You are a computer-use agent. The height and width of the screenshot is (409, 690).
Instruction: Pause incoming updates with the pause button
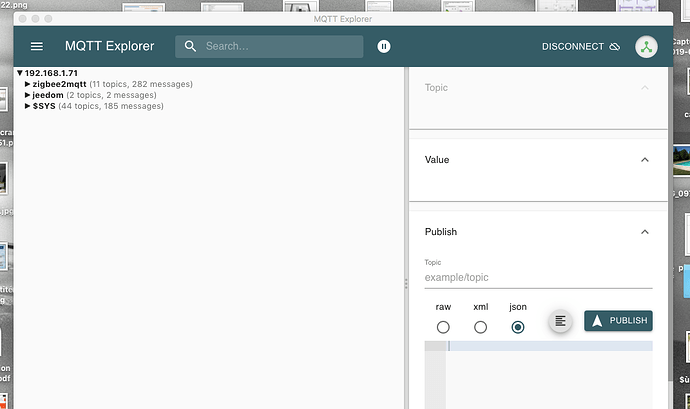(x=384, y=46)
